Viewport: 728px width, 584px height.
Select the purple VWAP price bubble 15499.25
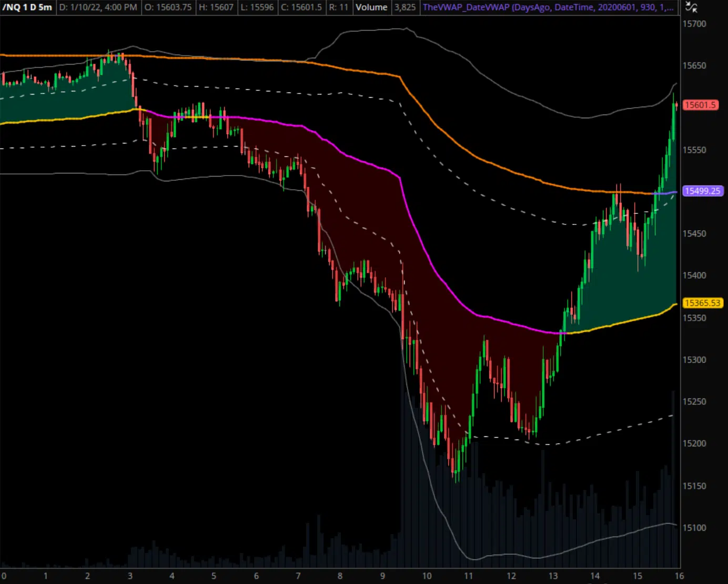702,191
